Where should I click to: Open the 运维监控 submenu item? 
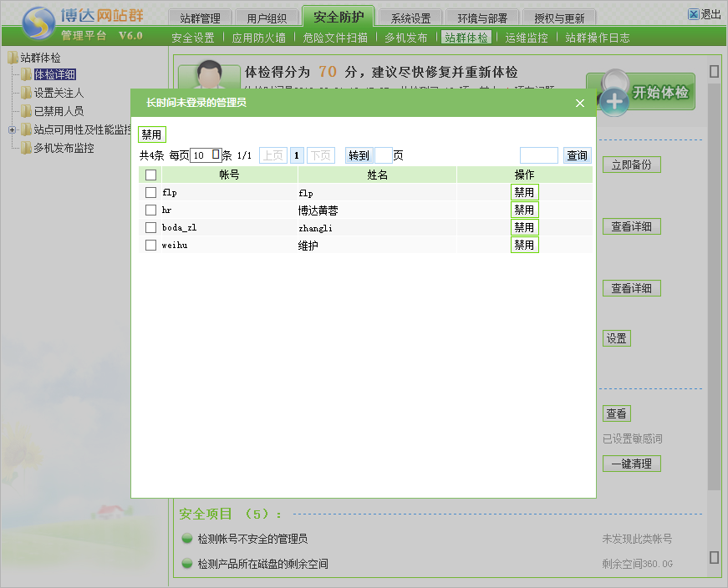pyautogui.click(x=527, y=38)
